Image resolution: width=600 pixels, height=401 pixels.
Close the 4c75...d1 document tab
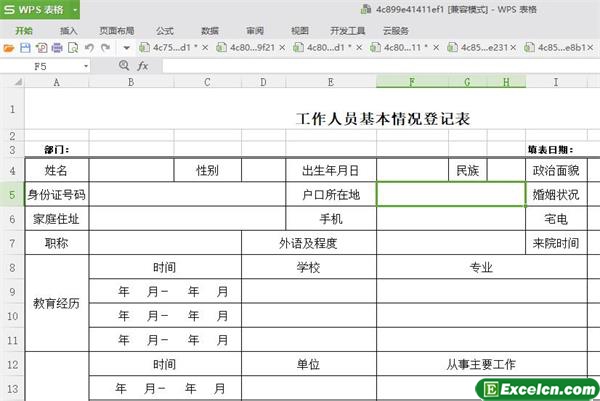click(x=205, y=47)
